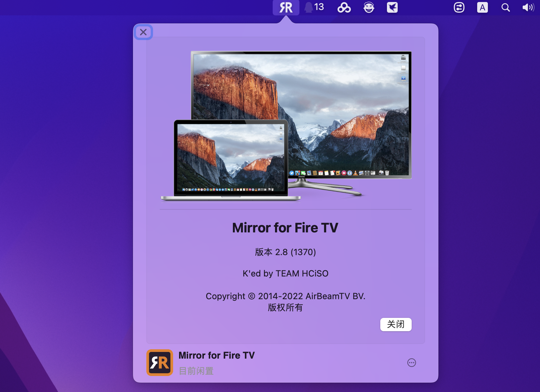Switch input source via the A icon
The image size is (540, 392).
482,7
